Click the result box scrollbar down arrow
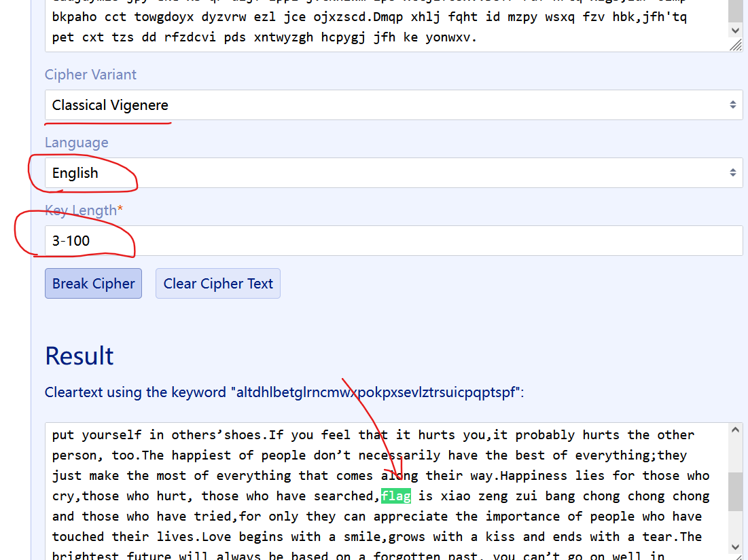This screenshot has height=560, width=748. point(735,546)
